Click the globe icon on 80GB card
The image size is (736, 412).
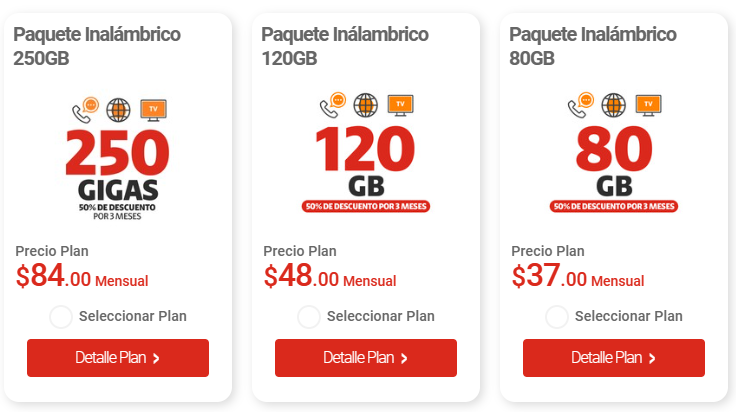click(x=614, y=105)
